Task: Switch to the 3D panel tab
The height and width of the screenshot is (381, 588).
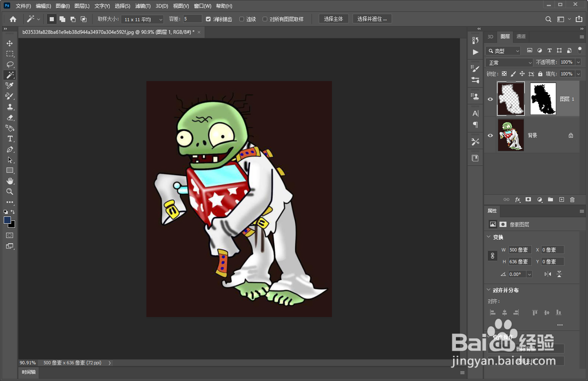Action: 491,36
